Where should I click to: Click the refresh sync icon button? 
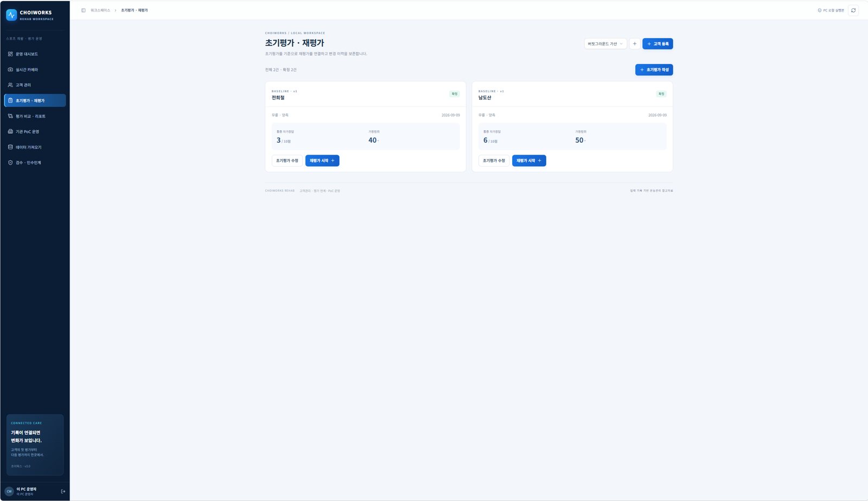pyautogui.click(x=853, y=10)
